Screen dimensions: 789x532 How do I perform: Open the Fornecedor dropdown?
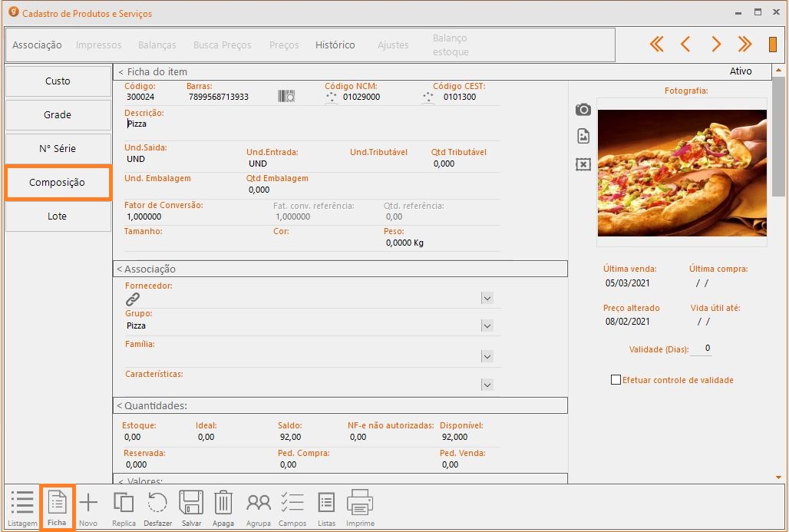(487, 298)
